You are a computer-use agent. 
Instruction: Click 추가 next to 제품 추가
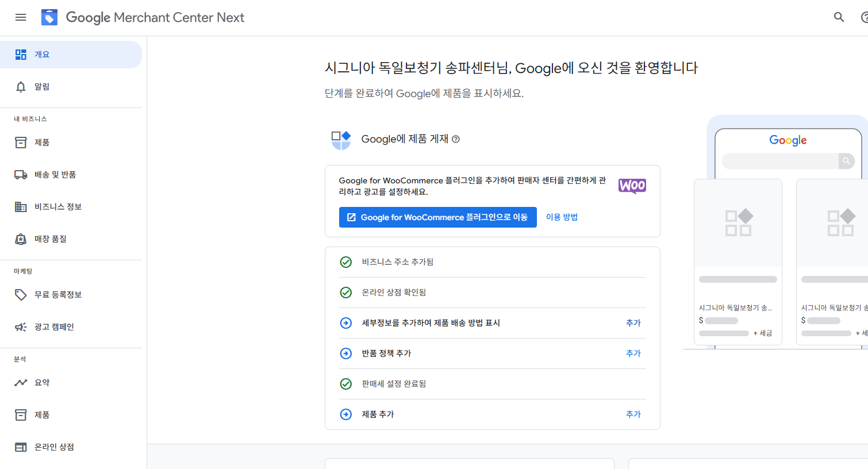coord(633,414)
